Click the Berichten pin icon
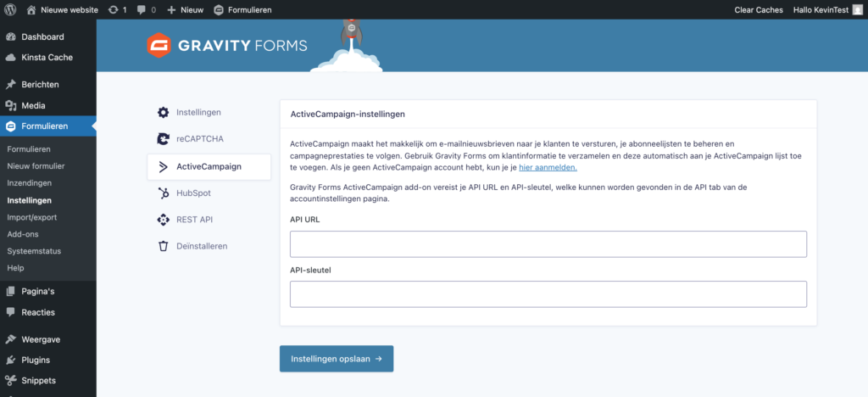The width and height of the screenshot is (868, 397). pyautogui.click(x=10, y=85)
